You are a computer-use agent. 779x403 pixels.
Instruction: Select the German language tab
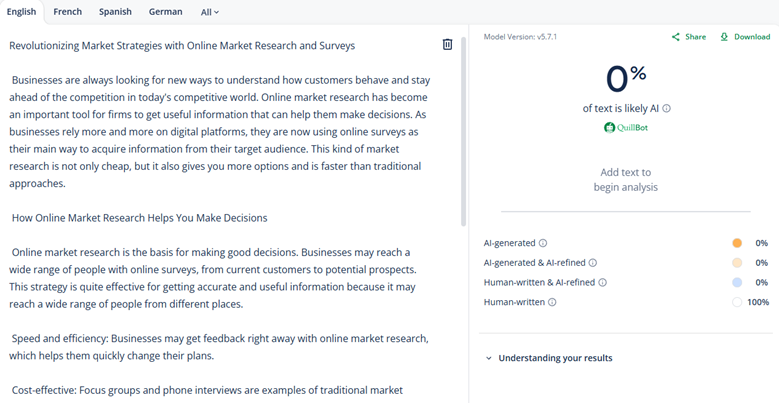pos(165,12)
